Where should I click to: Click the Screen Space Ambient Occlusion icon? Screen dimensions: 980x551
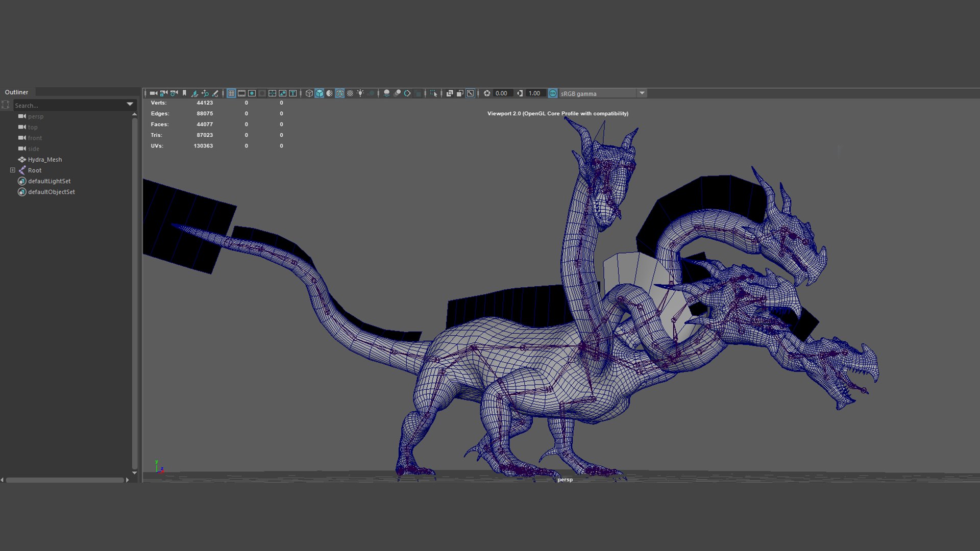[386, 93]
